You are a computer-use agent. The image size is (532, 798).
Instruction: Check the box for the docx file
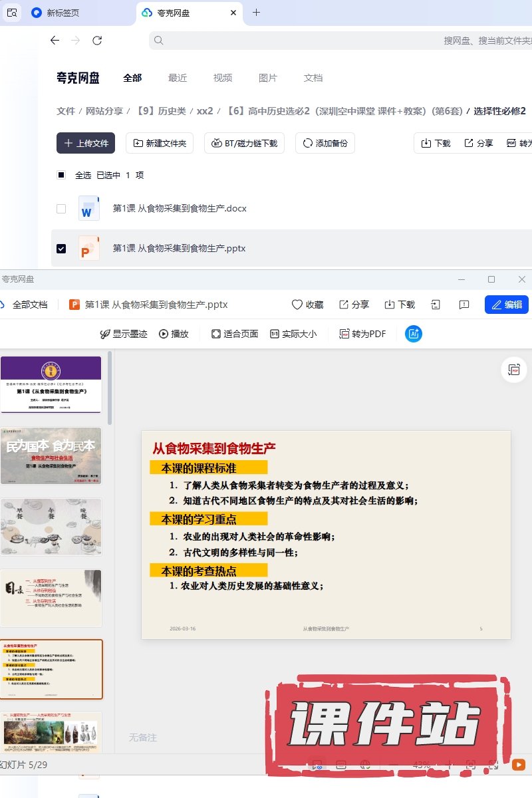(x=61, y=209)
